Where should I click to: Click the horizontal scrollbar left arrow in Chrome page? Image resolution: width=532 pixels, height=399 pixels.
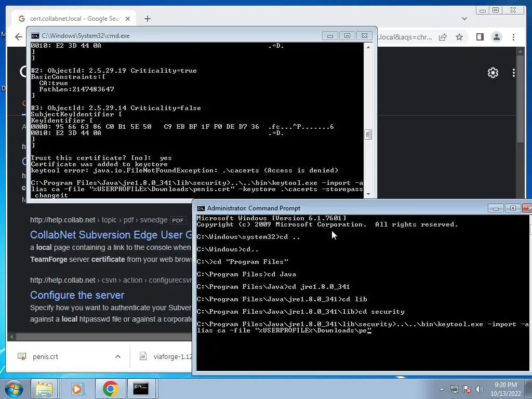tap(11, 337)
